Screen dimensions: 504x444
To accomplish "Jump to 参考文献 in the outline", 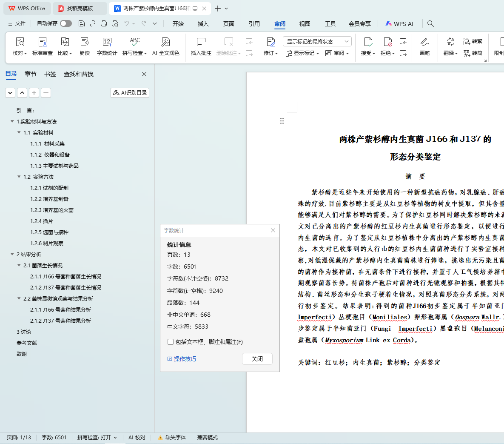I will pos(27,343).
